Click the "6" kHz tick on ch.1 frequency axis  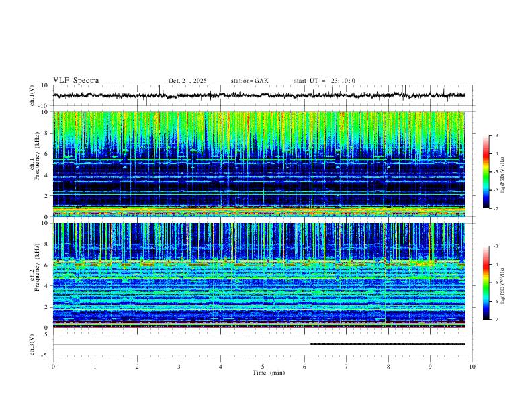(47, 154)
